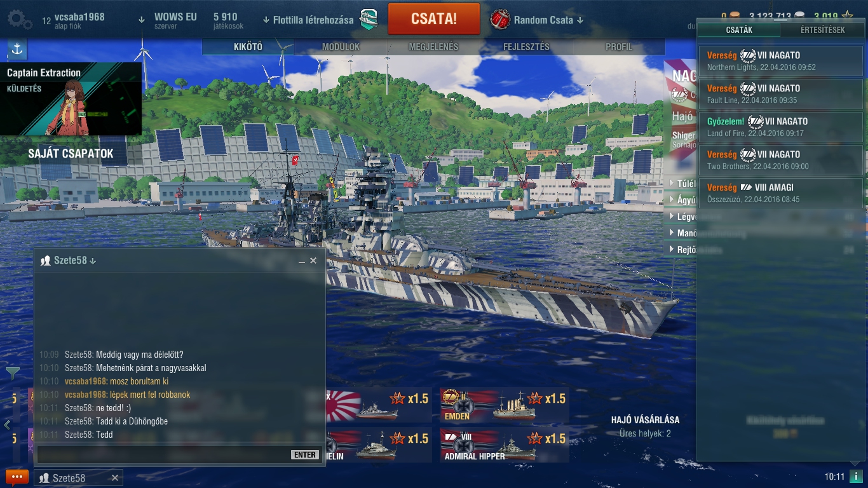Open the settings gear menu
This screenshot has height=488, width=868.
pos(19,20)
